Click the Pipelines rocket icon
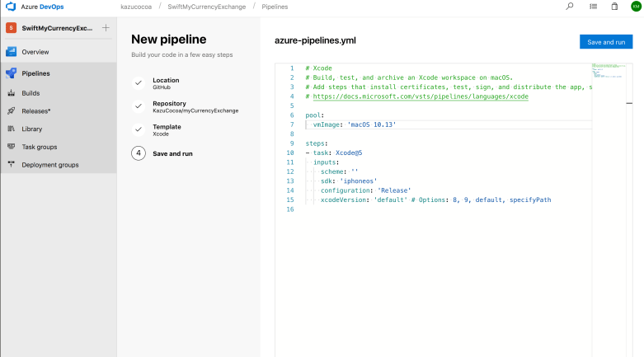644x357 pixels. (x=11, y=73)
